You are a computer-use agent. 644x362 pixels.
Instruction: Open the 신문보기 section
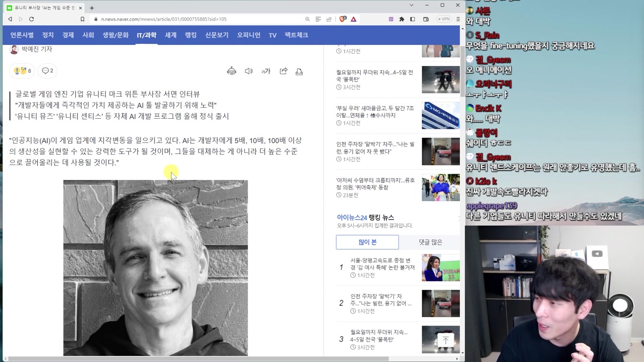217,35
